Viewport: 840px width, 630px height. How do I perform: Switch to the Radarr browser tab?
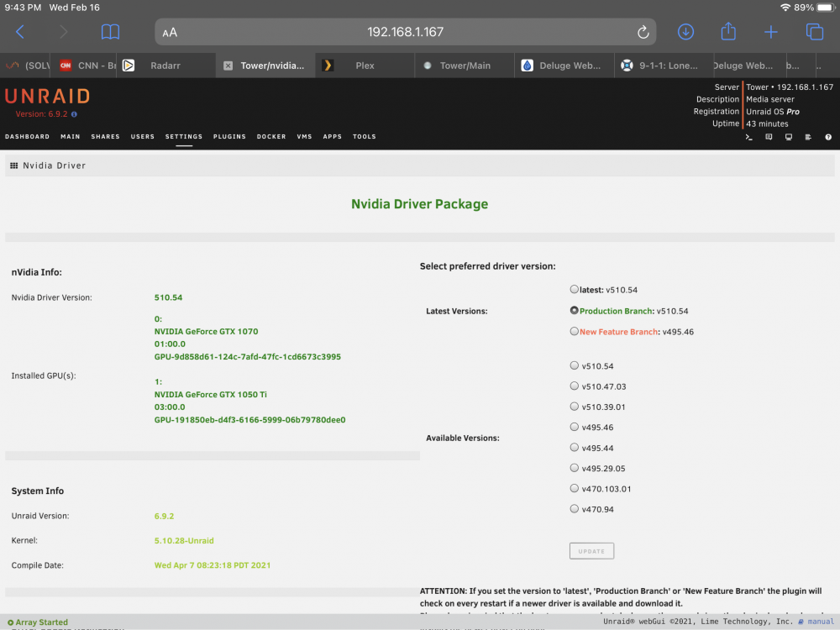[165, 66]
